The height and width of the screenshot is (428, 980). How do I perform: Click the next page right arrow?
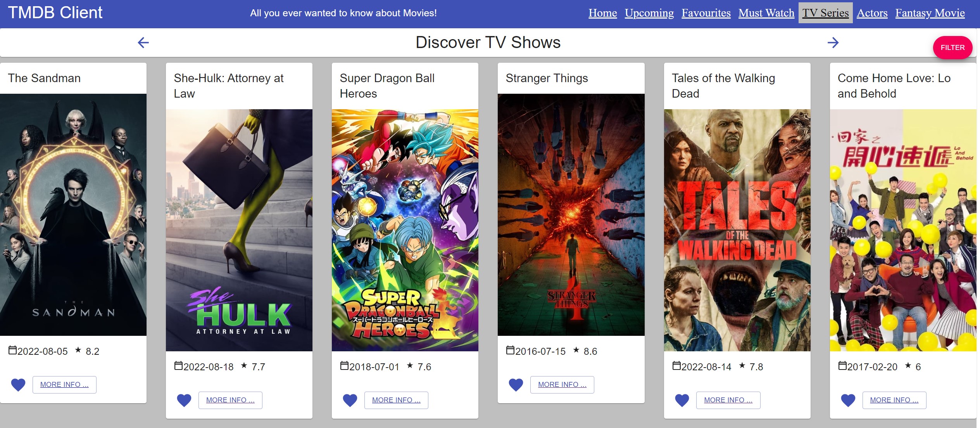833,43
